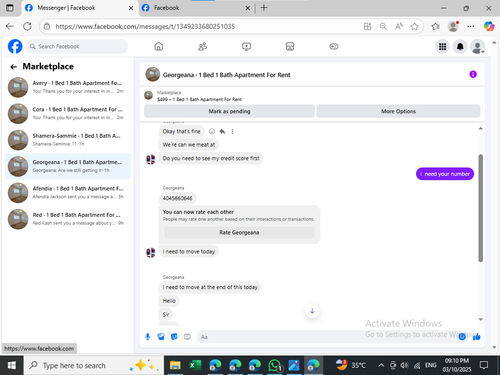Open the account profile avatar menu
This screenshot has height=375, width=500.
point(477,47)
